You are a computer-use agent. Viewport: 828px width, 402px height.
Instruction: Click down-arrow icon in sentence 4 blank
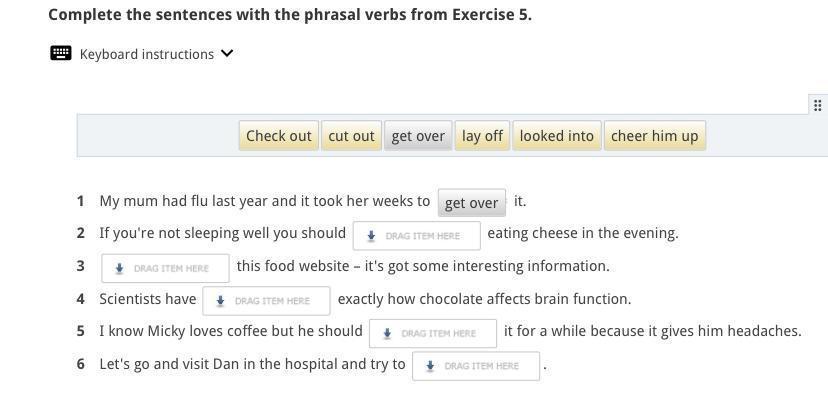[x=221, y=300]
